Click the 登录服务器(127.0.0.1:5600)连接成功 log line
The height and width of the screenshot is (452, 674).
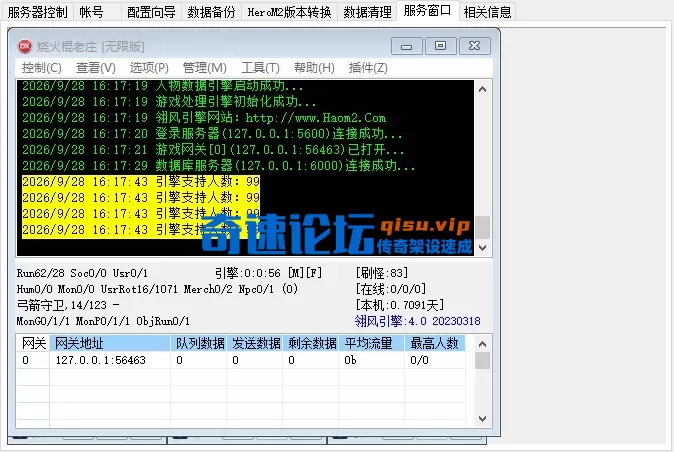coord(212,134)
